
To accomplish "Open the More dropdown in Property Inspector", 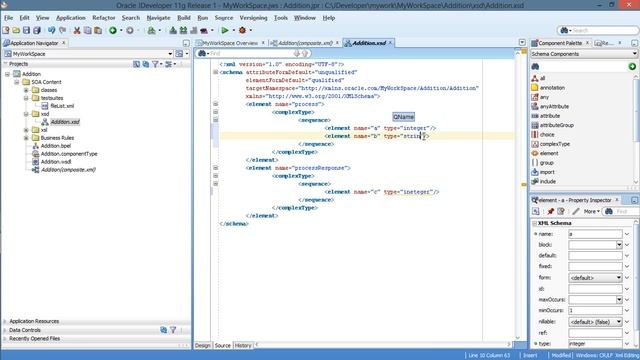I will click(591, 211).
